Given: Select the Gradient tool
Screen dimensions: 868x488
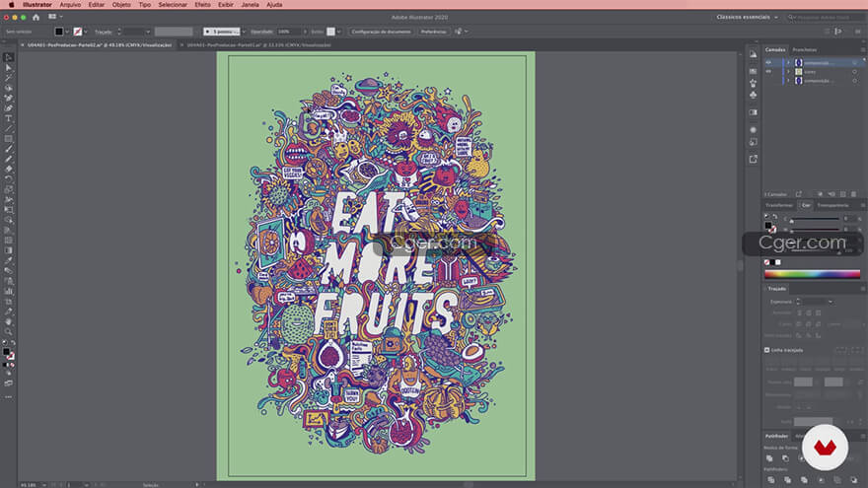Looking at the screenshot, I should coord(8,250).
